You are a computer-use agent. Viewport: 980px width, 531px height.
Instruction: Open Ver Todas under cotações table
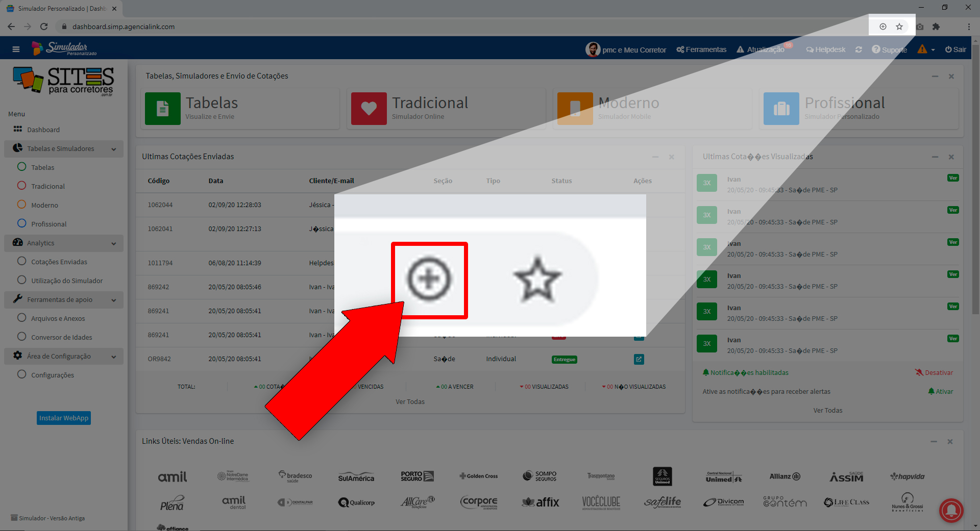[x=409, y=401]
